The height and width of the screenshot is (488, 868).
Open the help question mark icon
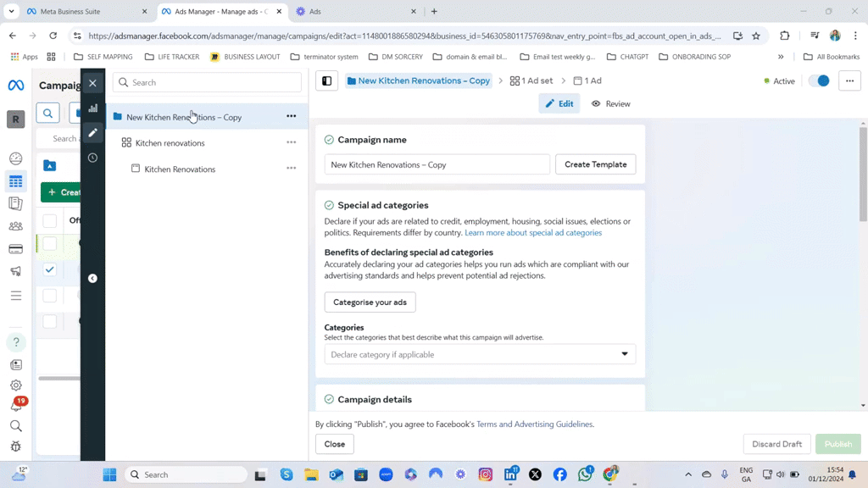click(15, 341)
